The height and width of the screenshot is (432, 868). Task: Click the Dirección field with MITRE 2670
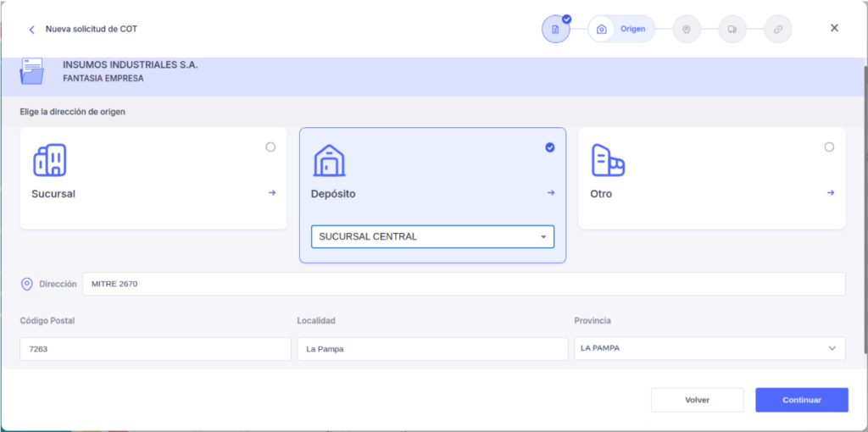point(464,284)
